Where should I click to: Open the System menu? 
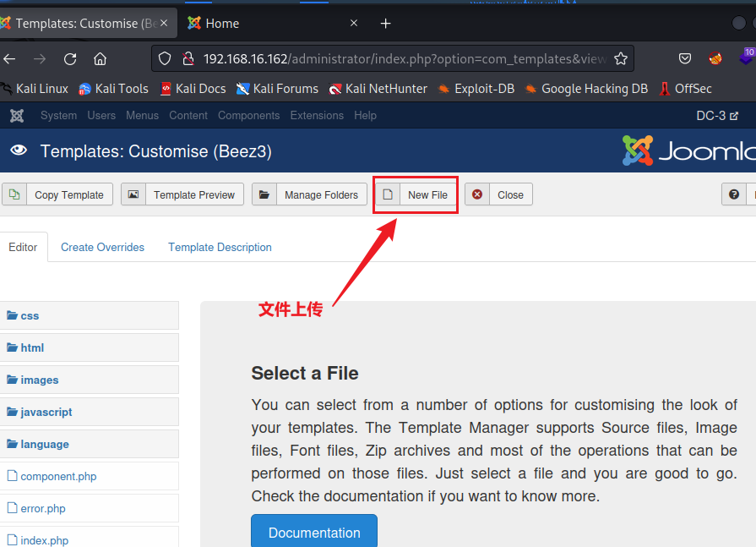[59, 116]
